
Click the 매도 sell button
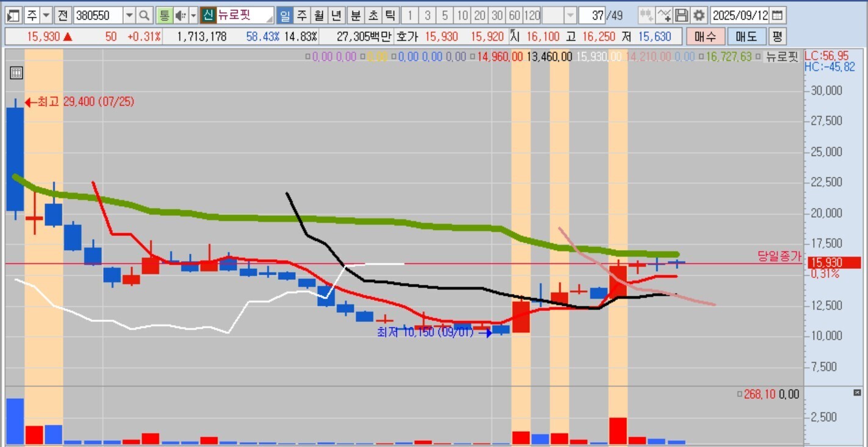click(747, 37)
